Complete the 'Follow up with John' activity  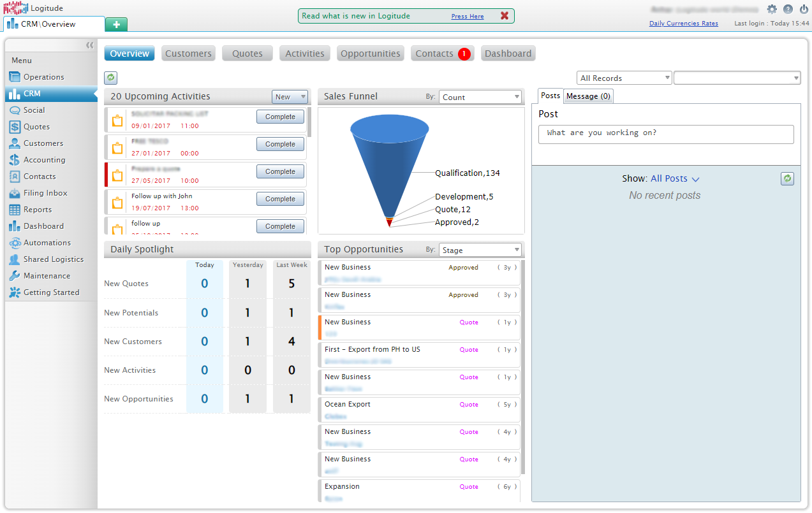pyautogui.click(x=281, y=199)
